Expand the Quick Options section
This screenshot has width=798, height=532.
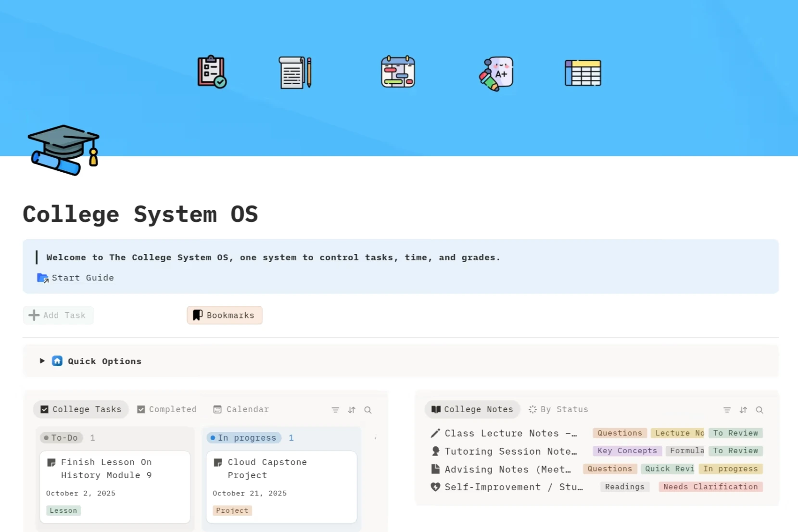coord(42,361)
